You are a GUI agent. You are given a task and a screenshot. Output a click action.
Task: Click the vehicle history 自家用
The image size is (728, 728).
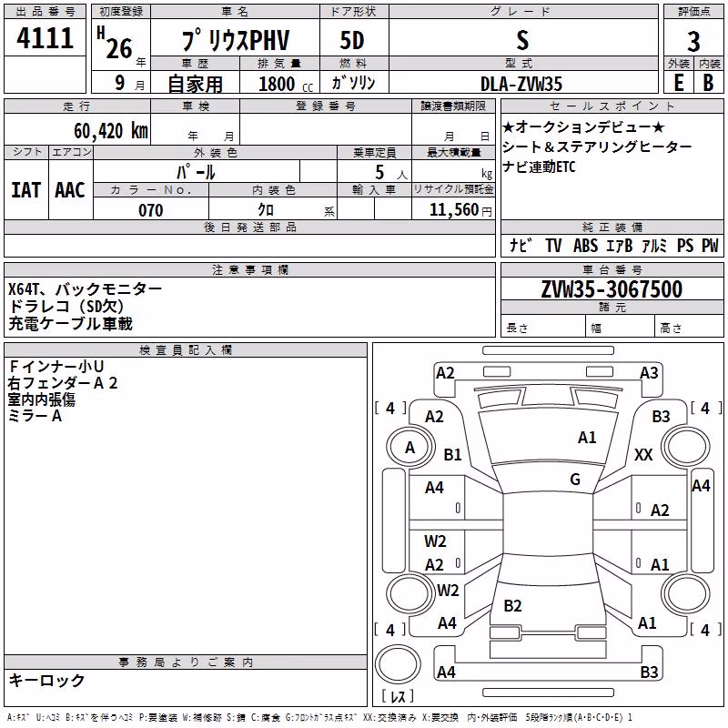click(x=195, y=84)
